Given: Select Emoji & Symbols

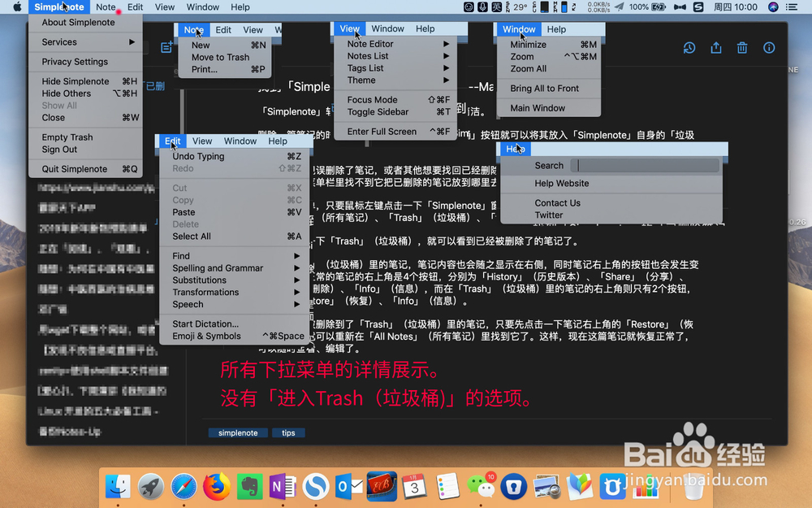Looking at the screenshot, I should 236,336.
